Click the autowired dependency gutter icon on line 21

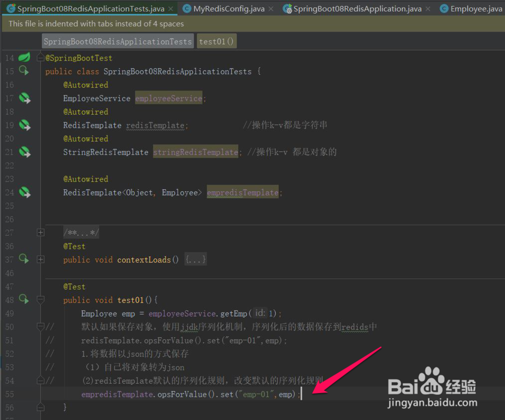tap(24, 151)
